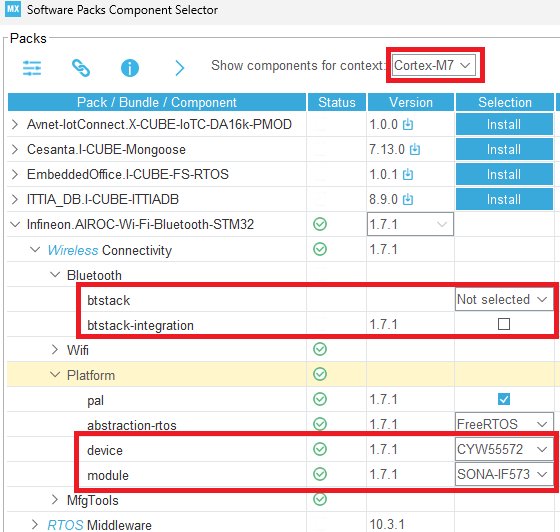The image size is (560, 532).
Task: Open the blue RTOS link text
Action: click(x=65, y=525)
